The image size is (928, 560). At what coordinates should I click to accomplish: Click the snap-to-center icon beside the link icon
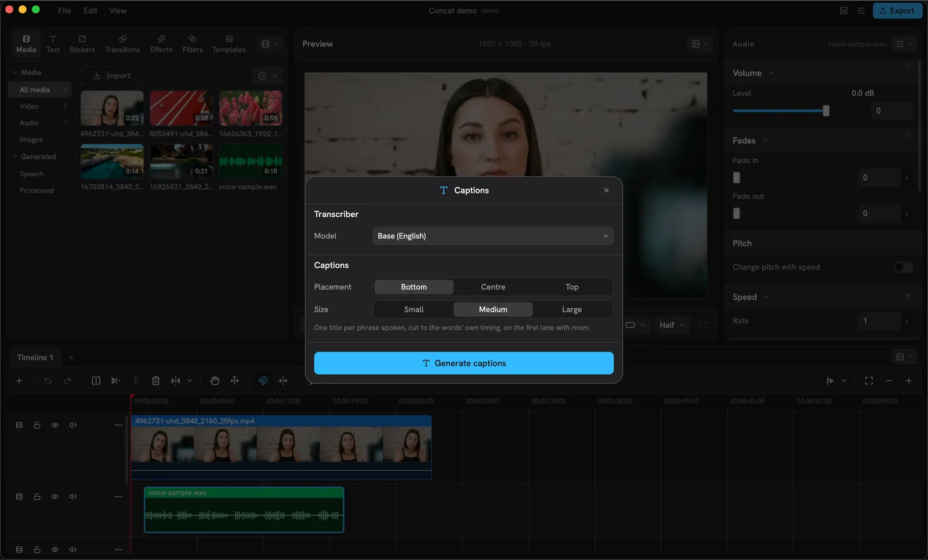pos(283,381)
